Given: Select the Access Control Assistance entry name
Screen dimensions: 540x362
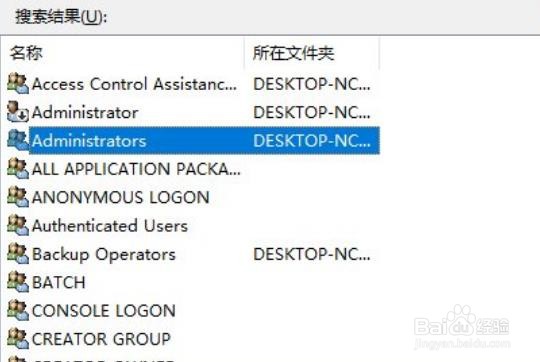Looking at the screenshot, I should tap(134, 84).
